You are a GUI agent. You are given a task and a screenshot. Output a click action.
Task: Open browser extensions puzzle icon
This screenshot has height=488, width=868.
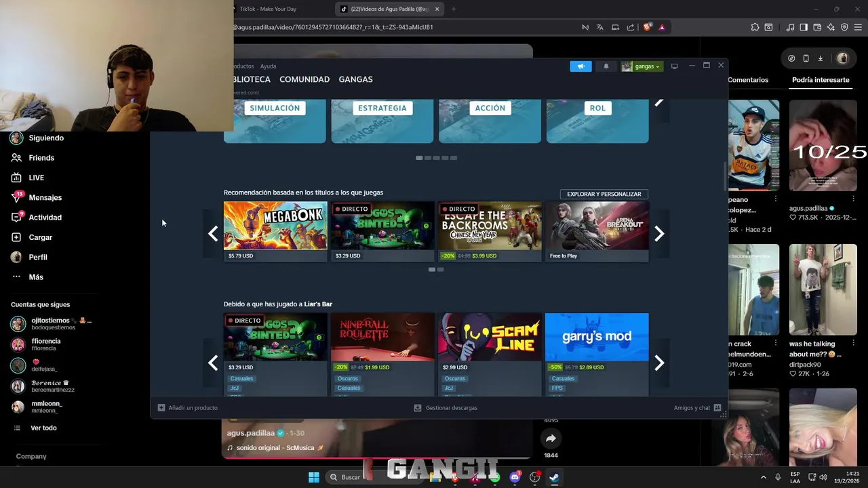pyautogui.click(x=755, y=27)
